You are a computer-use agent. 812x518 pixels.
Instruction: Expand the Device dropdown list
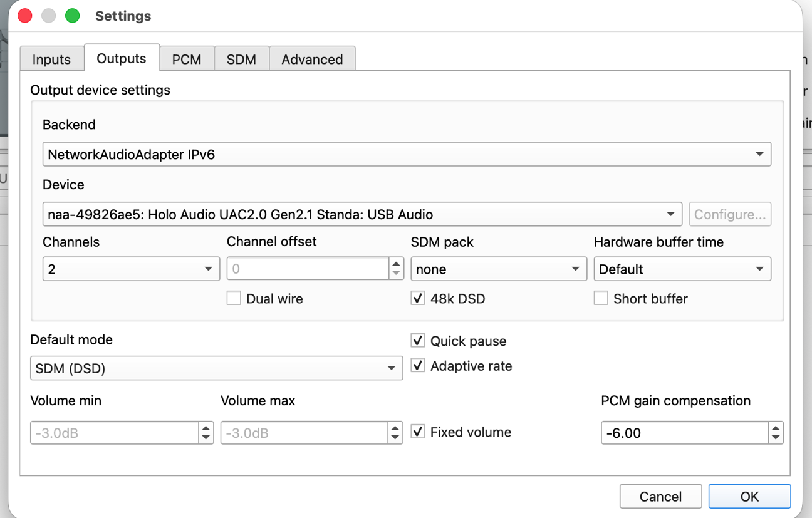pyautogui.click(x=362, y=215)
